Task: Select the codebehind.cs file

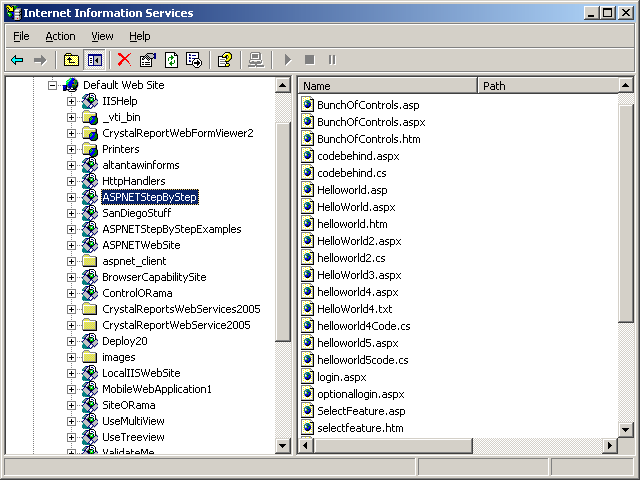Action: [x=350, y=173]
